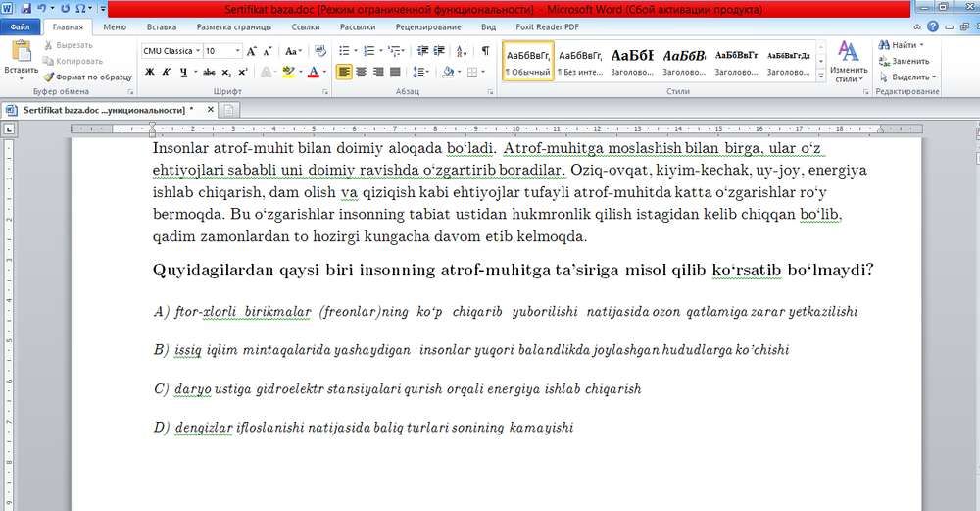Toggle subscript formatting
Screen dimensions: 980x511
tap(226, 72)
